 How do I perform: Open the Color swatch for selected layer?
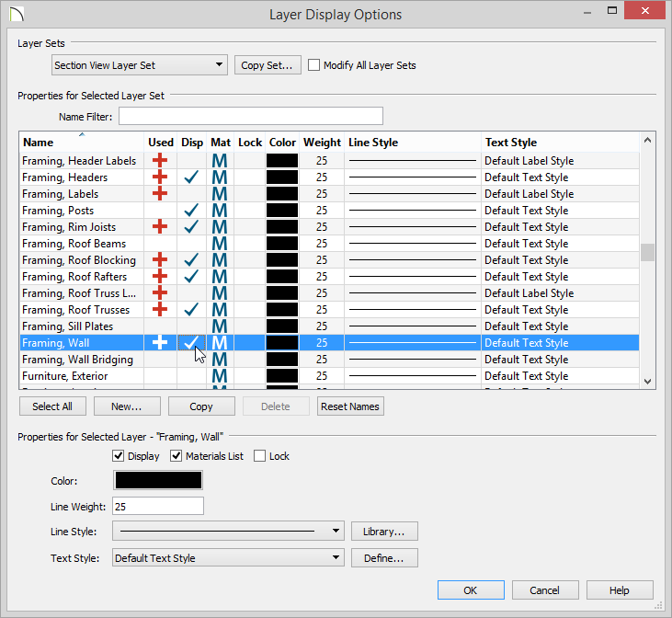pos(158,480)
